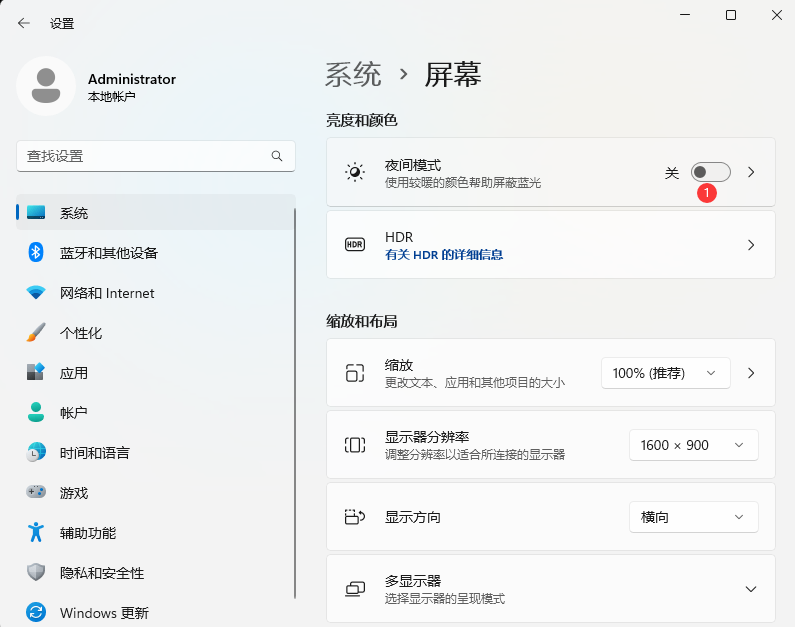Screen dimensions: 795x627
Task: Click the 系统 breadcrumb in the header
Action: coord(353,75)
